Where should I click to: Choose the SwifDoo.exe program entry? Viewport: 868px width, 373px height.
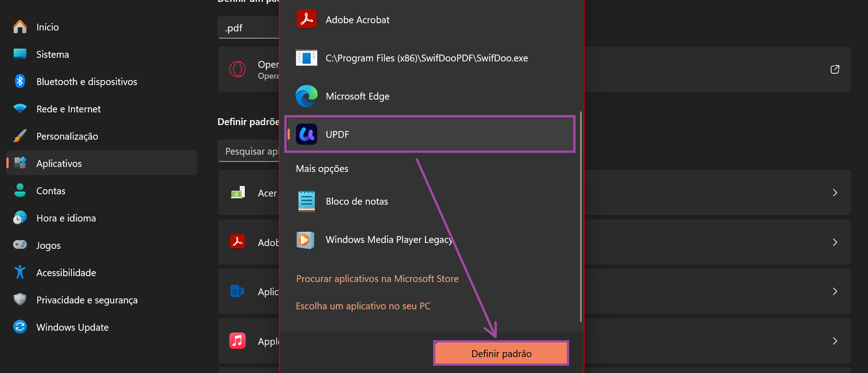(429, 58)
